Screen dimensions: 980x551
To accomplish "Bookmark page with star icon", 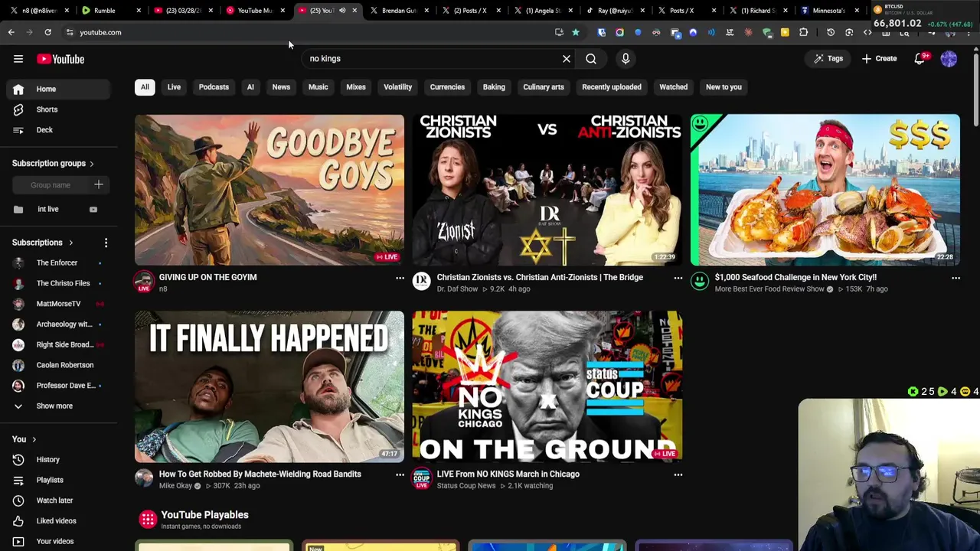I will (576, 32).
